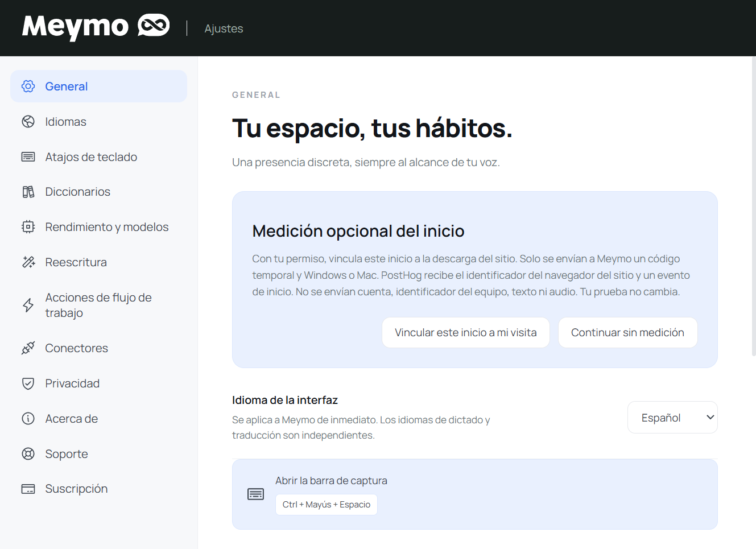756x549 pixels.
Task: Click the Conectores plug icon
Action: (28, 348)
